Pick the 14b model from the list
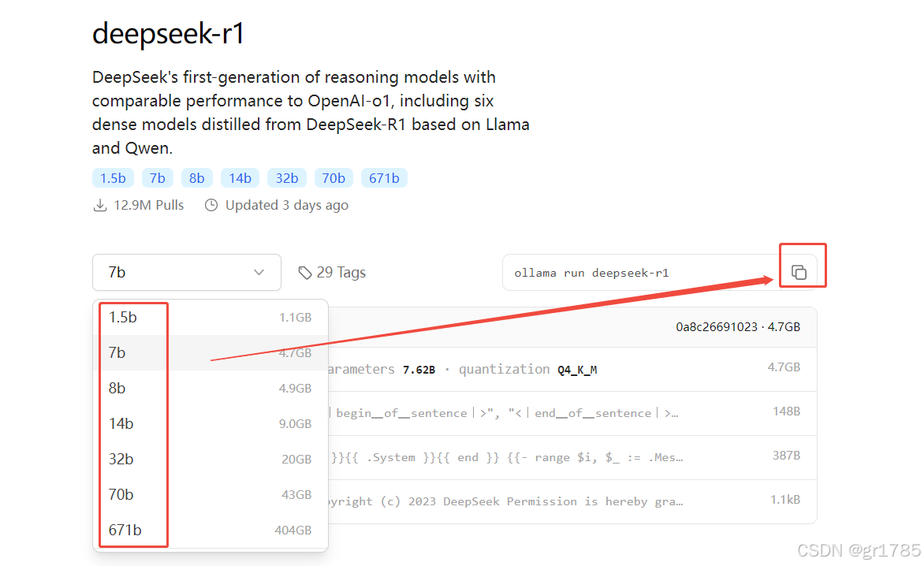Image resolution: width=924 pixels, height=566 pixels. 211,423
